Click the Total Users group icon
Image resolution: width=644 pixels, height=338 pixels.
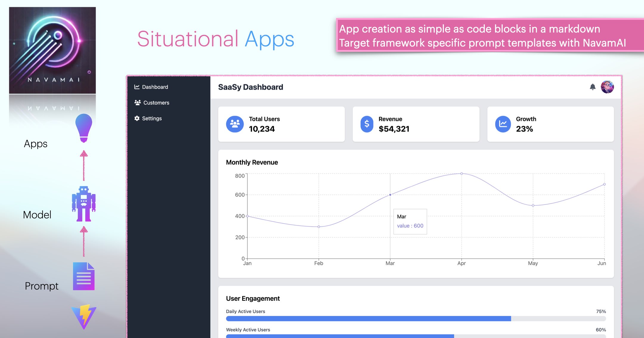(235, 124)
